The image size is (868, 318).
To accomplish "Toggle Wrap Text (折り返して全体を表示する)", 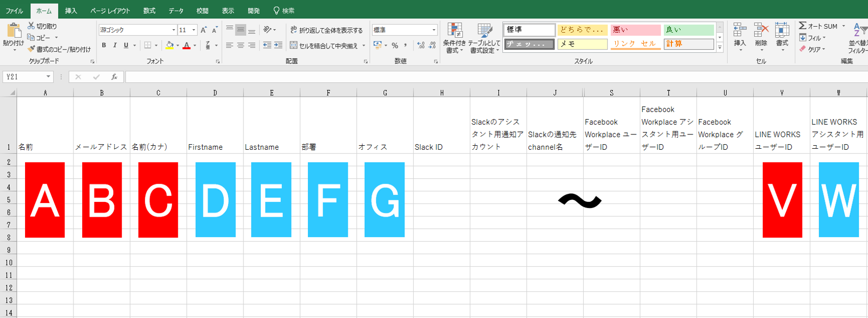I will (x=326, y=30).
